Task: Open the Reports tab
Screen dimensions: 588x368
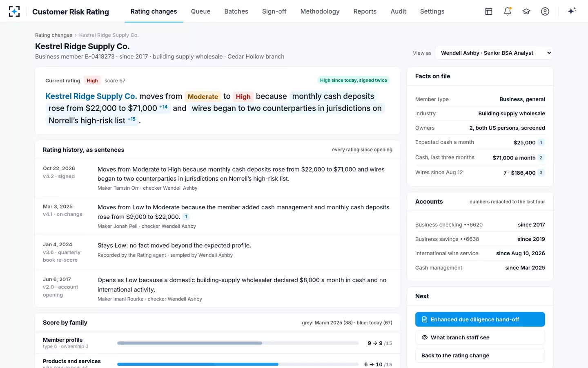Action: [365, 11]
